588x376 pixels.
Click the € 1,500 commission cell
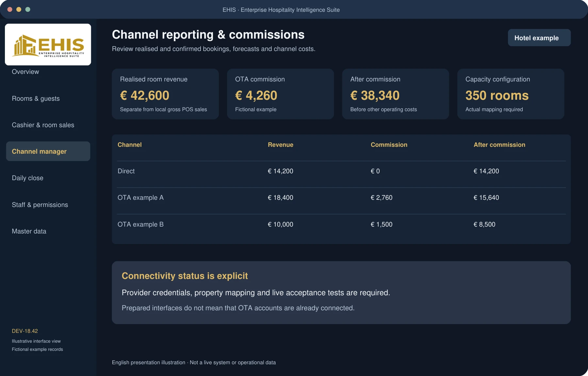tap(382, 224)
